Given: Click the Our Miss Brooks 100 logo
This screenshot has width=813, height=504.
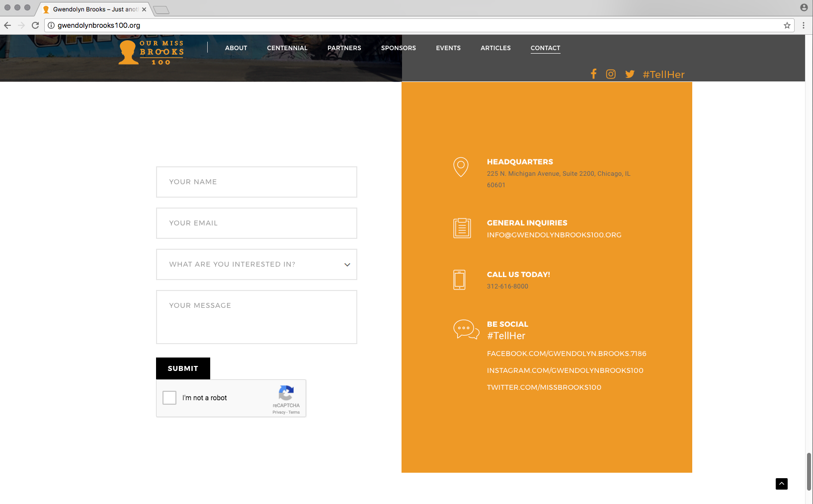Looking at the screenshot, I should [152, 52].
